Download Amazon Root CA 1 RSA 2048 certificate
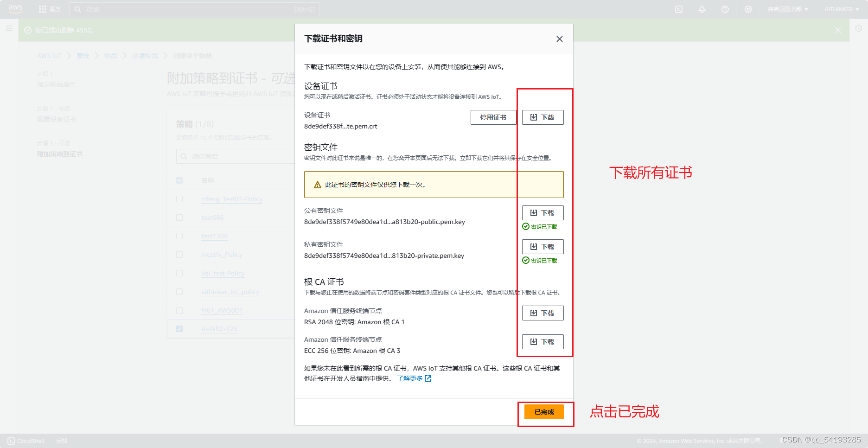The height and width of the screenshot is (448, 868). (x=543, y=313)
